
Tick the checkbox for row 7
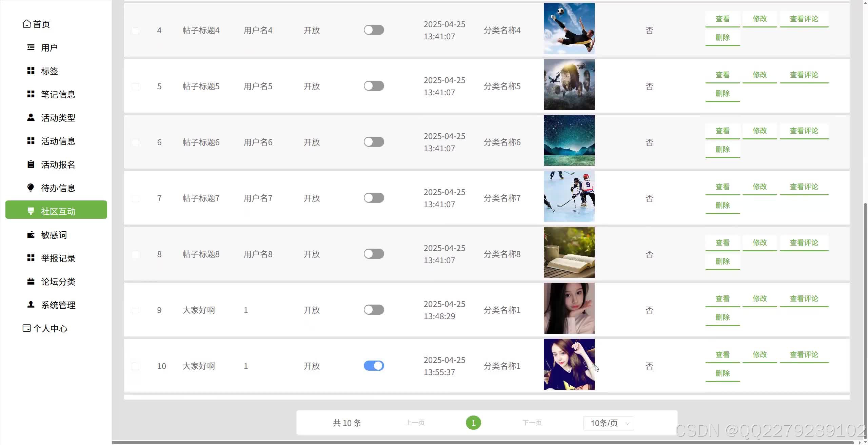pos(135,198)
